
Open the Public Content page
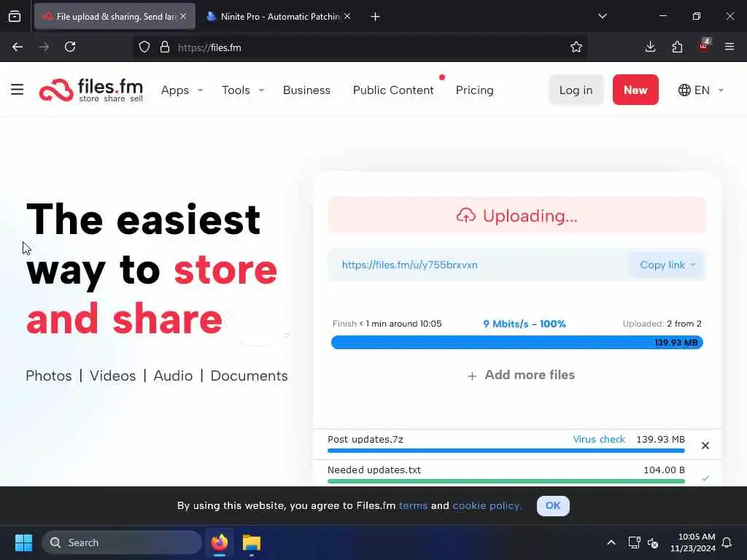click(x=393, y=90)
